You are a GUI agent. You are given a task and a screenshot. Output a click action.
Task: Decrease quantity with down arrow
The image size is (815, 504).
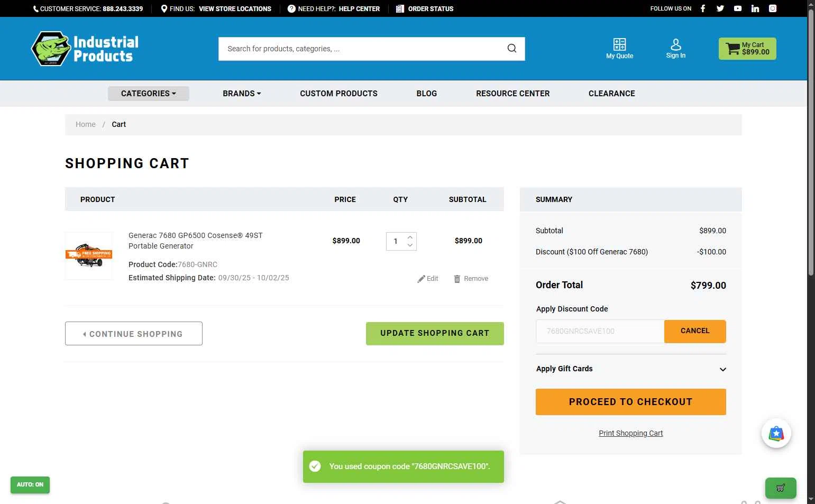[410, 245]
